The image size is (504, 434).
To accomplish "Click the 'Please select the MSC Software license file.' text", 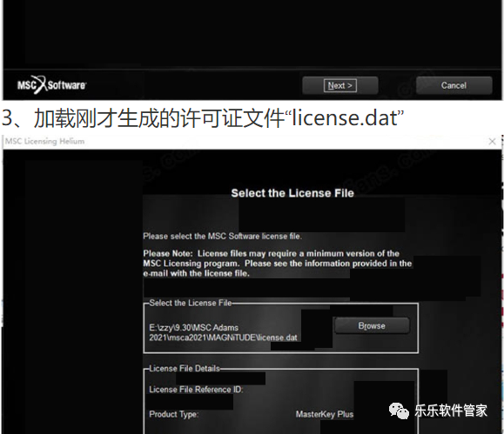I will pos(223,236).
